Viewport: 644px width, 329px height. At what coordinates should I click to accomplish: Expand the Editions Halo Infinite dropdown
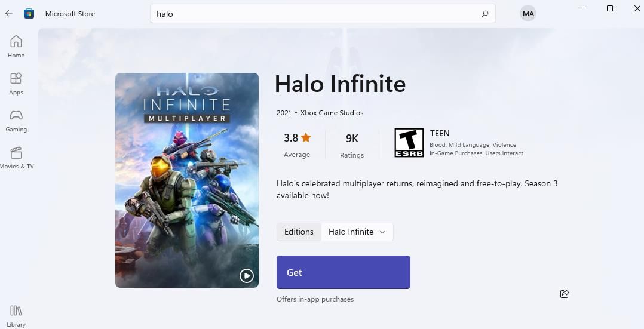pos(357,232)
